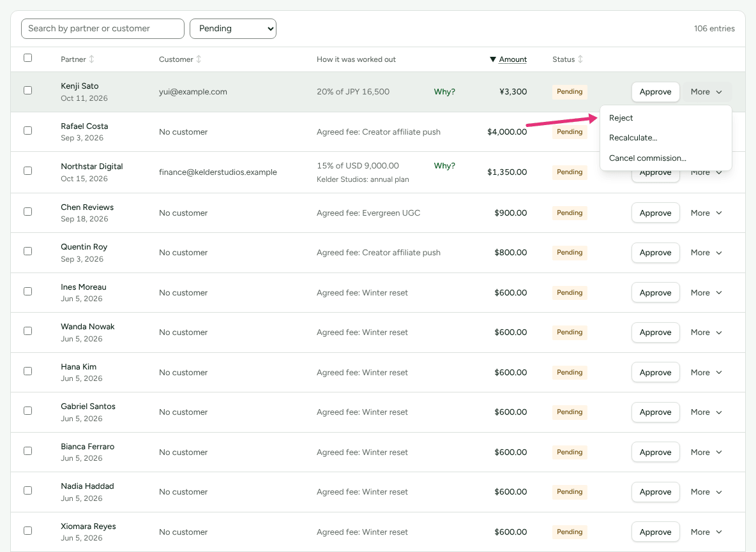Check the Rafael Costa row checkbox
Image resolution: width=756 pixels, height=552 pixels.
(x=28, y=131)
